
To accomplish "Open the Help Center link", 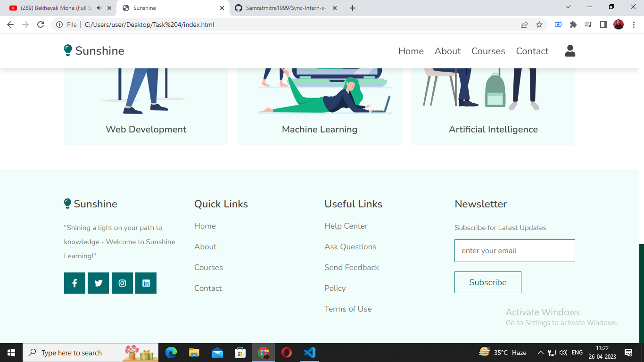I will (x=346, y=226).
